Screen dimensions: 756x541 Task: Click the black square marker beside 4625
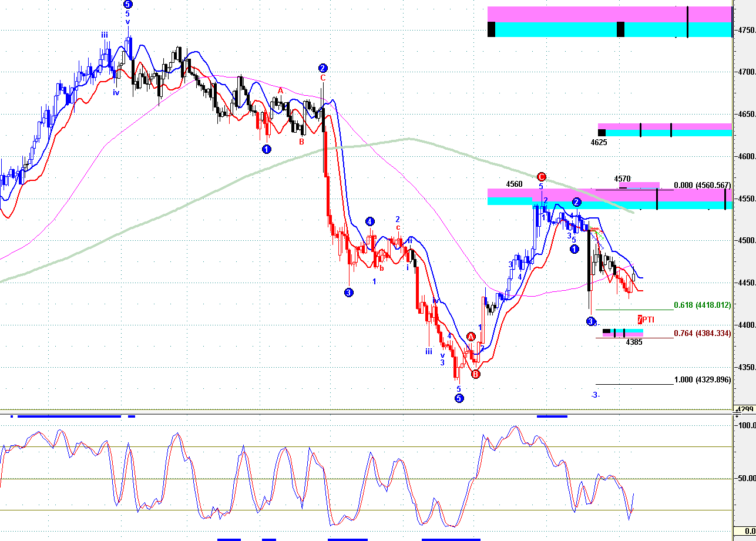click(602, 133)
